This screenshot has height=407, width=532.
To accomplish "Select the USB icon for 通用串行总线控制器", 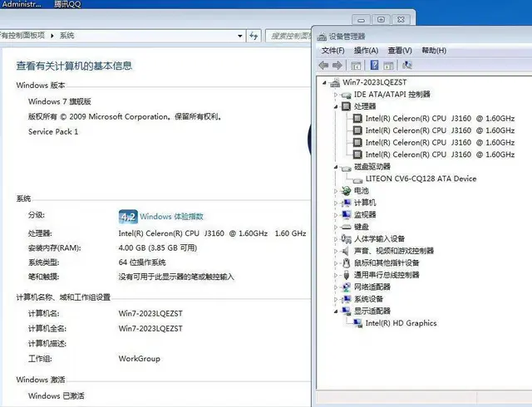I will [346, 275].
